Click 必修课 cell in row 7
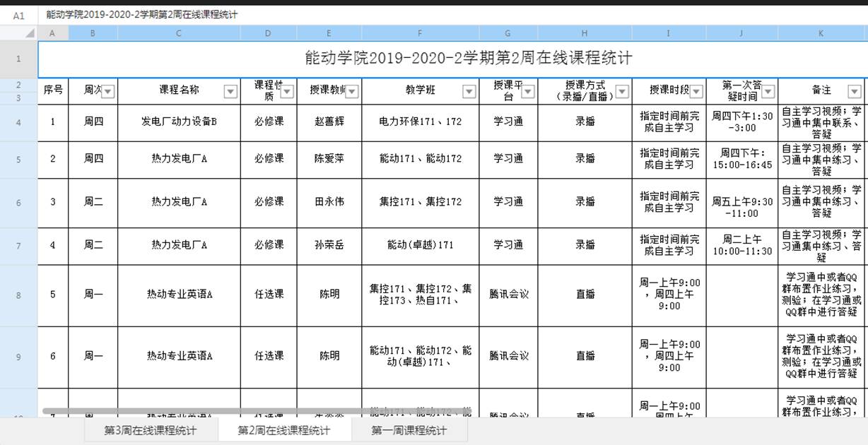868x445 pixels. [x=269, y=245]
